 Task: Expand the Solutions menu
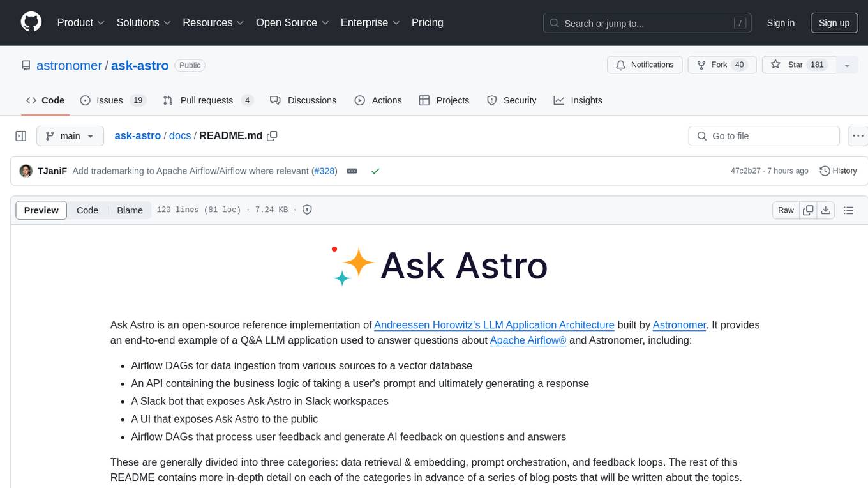point(144,22)
